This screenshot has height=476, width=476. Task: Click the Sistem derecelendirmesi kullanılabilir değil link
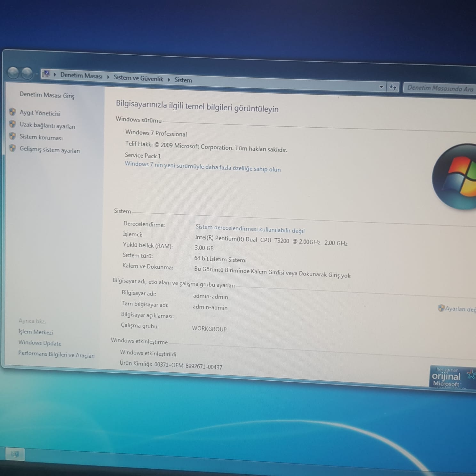[x=250, y=229]
